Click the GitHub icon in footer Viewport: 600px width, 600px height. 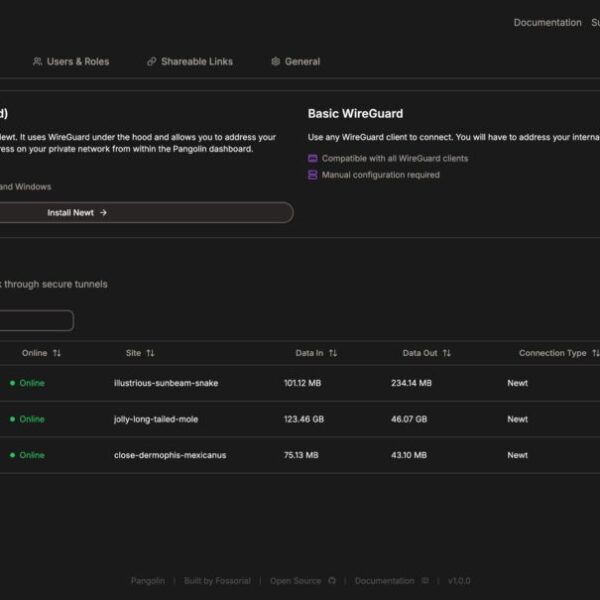click(x=332, y=581)
